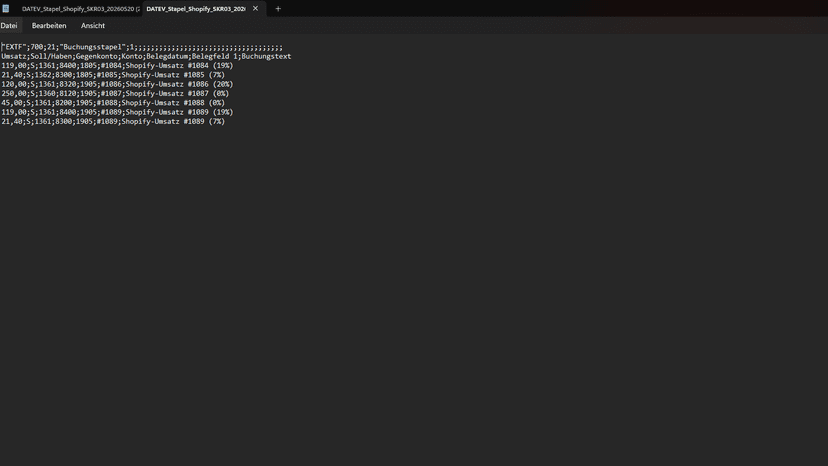Click the line with Shopify-Umsatz #1086 (20%)

pos(117,84)
